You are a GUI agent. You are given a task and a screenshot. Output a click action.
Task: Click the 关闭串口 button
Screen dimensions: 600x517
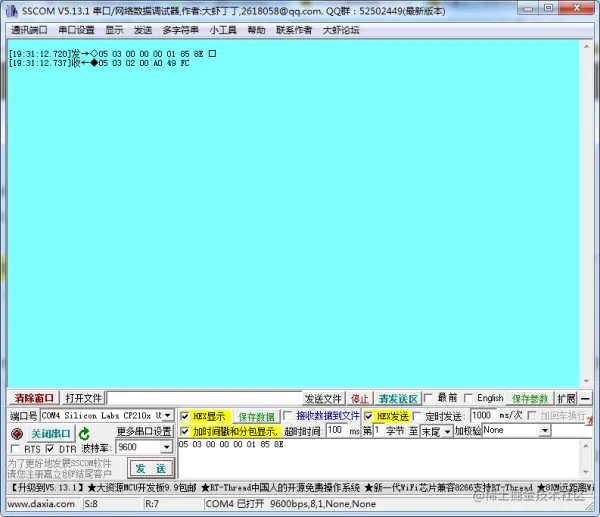coord(51,434)
